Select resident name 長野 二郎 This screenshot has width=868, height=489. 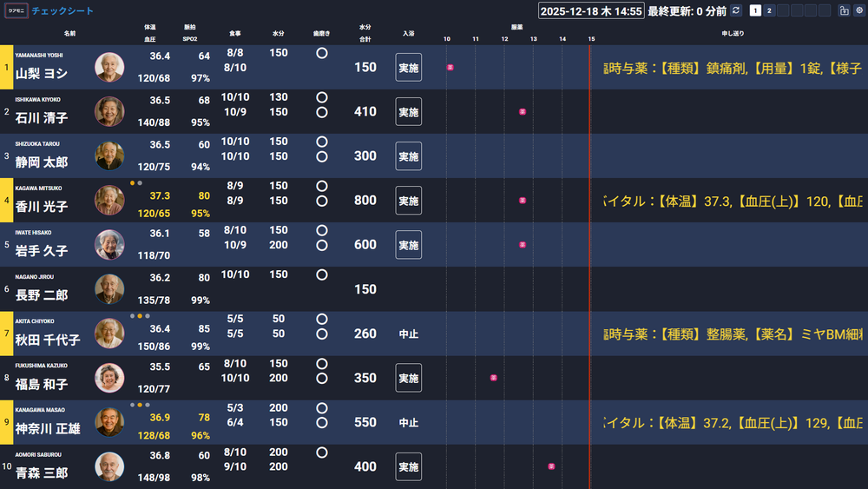click(42, 295)
